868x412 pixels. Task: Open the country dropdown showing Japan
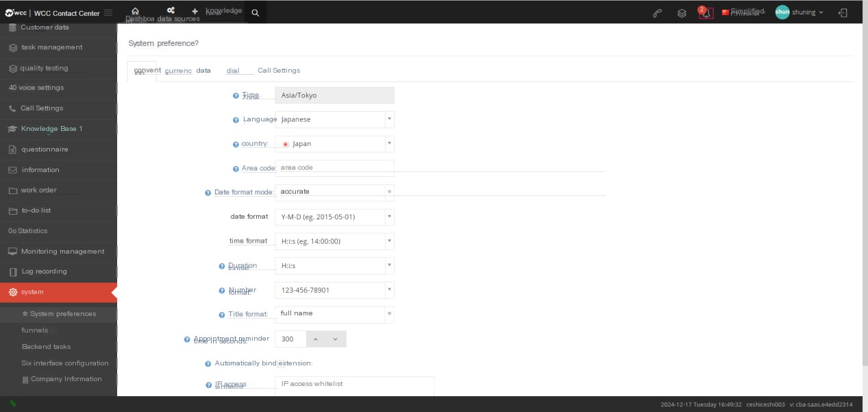pos(334,144)
